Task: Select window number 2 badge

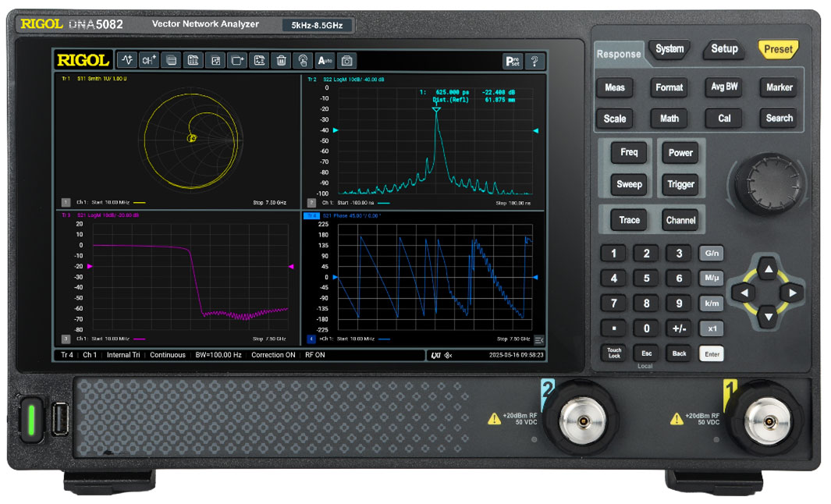Action: click(x=311, y=202)
